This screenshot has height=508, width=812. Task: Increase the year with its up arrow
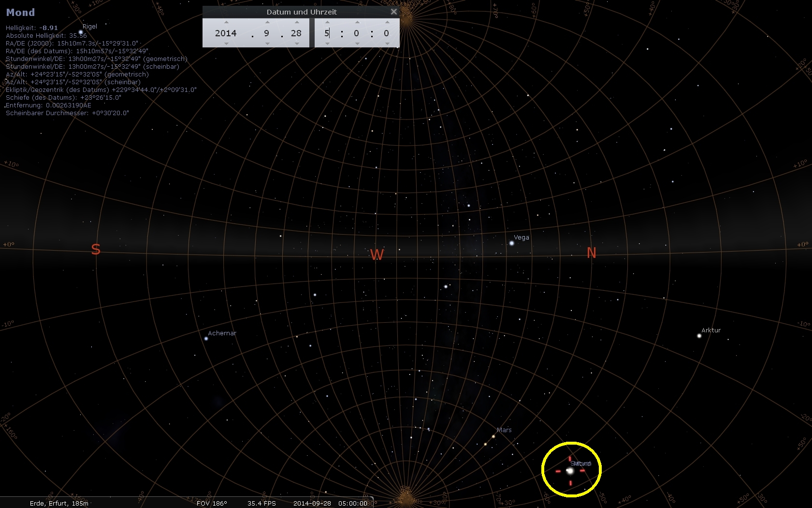tap(226, 22)
